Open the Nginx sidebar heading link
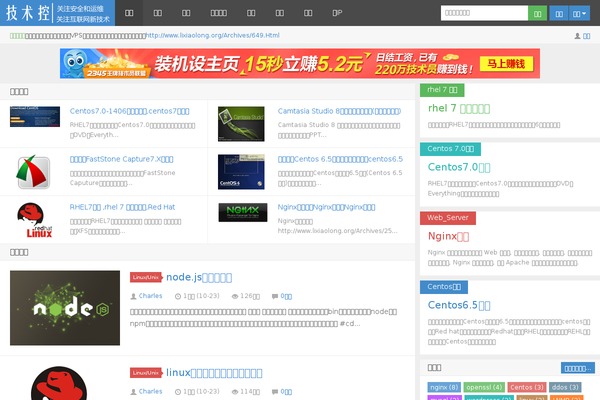This screenshot has width=600, height=400. (448, 236)
